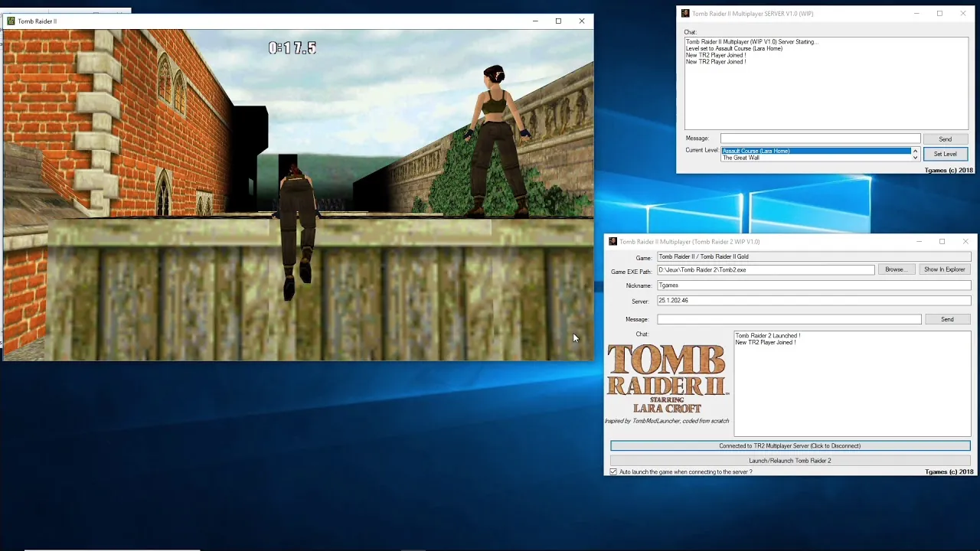980x551 pixels.
Task: Click the server window title bar icon
Action: coord(686,14)
